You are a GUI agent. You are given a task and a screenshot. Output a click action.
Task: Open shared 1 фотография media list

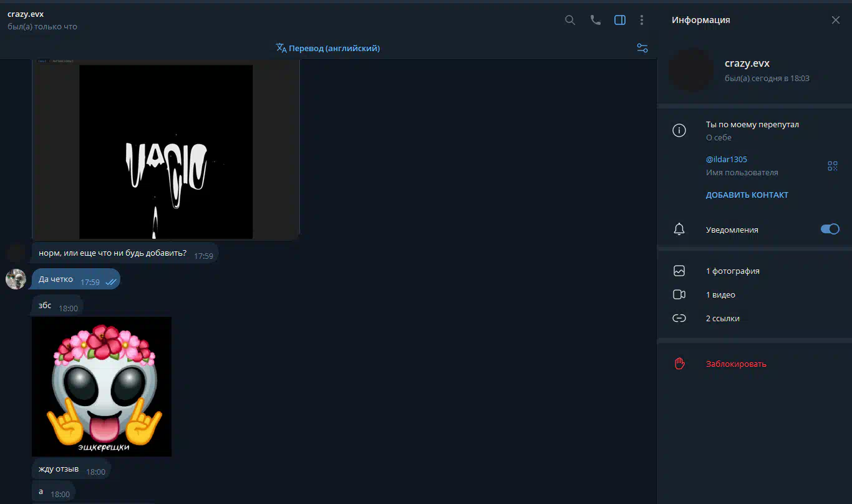tap(732, 271)
